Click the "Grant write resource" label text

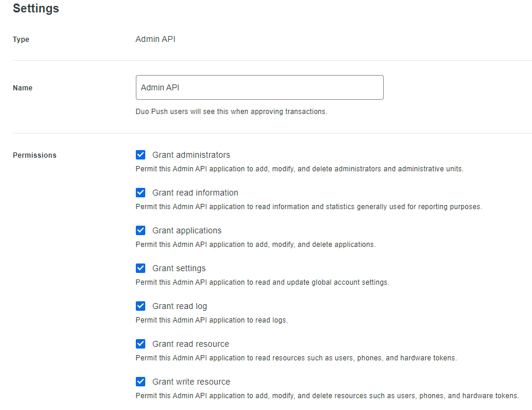coord(191,382)
